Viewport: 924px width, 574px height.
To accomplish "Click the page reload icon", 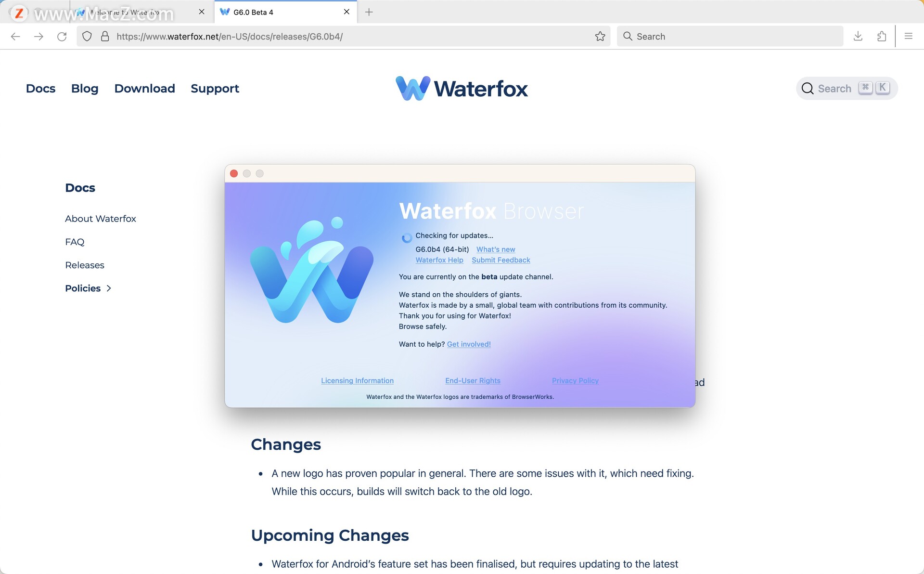I will click(x=62, y=37).
